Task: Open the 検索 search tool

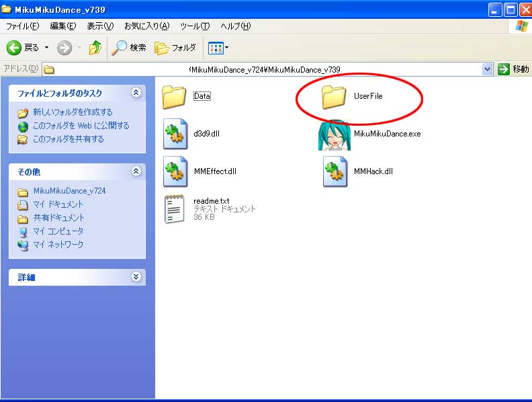Action: (x=129, y=48)
